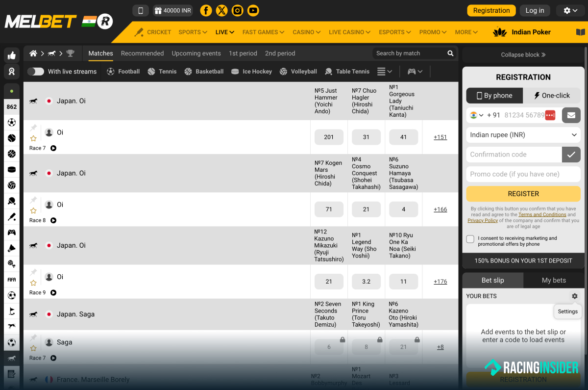Open Terms and Conditions link
The image size is (588, 390).
(542, 215)
